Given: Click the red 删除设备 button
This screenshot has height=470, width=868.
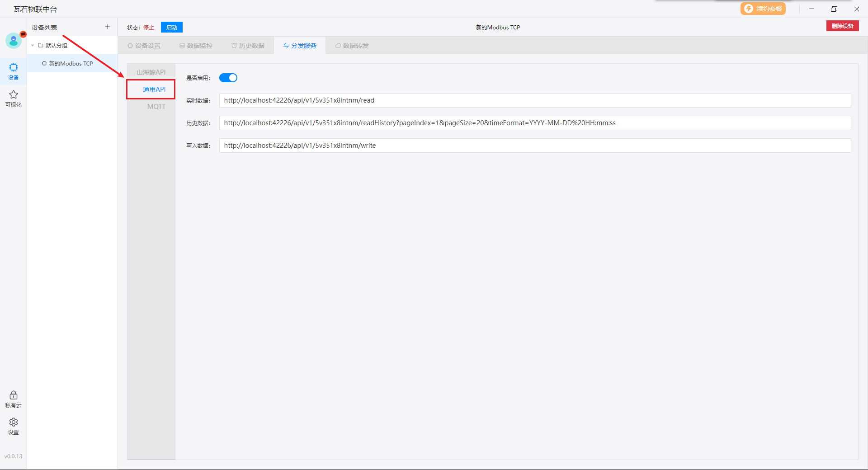Looking at the screenshot, I should click(842, 26).
